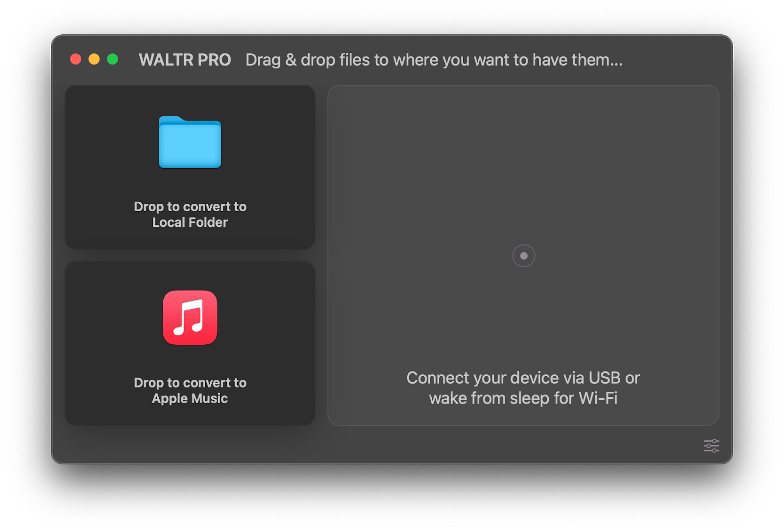Screen dimensions: 784x532
Task: Click the green full-screen window button
Action: [113, 59]
